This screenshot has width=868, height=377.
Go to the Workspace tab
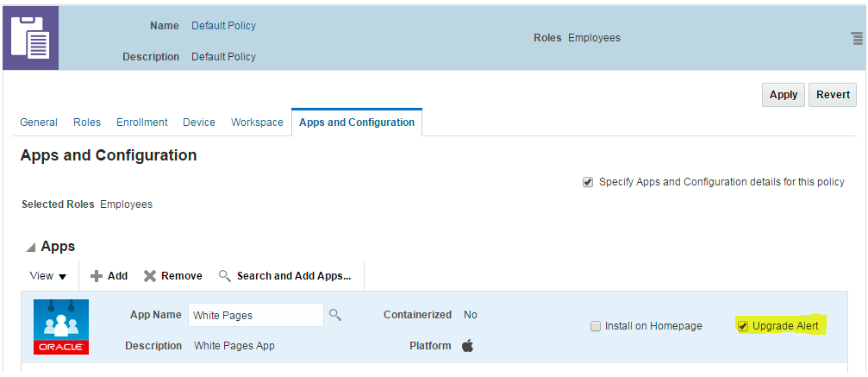pyautogui.click(x=257, y=123)
